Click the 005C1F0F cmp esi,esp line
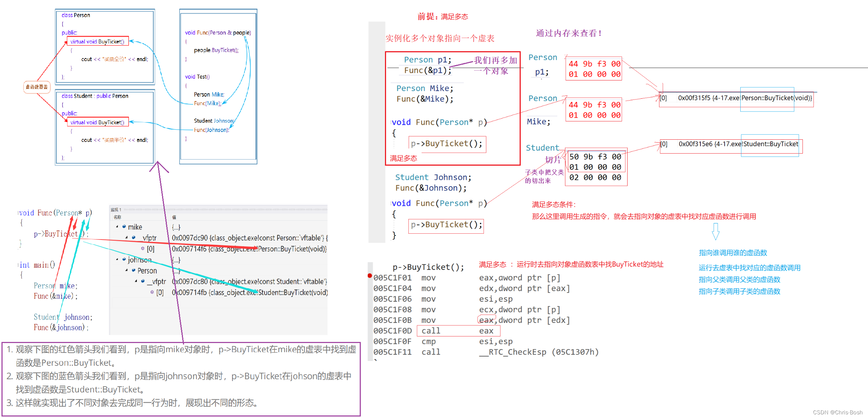Image resolution: width=868 pixels, height=418 pixels. click(x=443, y=341)
